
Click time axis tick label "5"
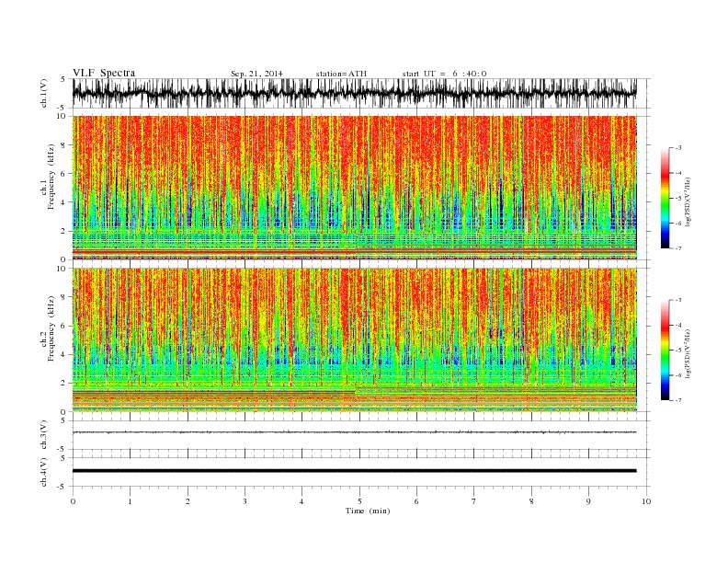coord(359,501)
